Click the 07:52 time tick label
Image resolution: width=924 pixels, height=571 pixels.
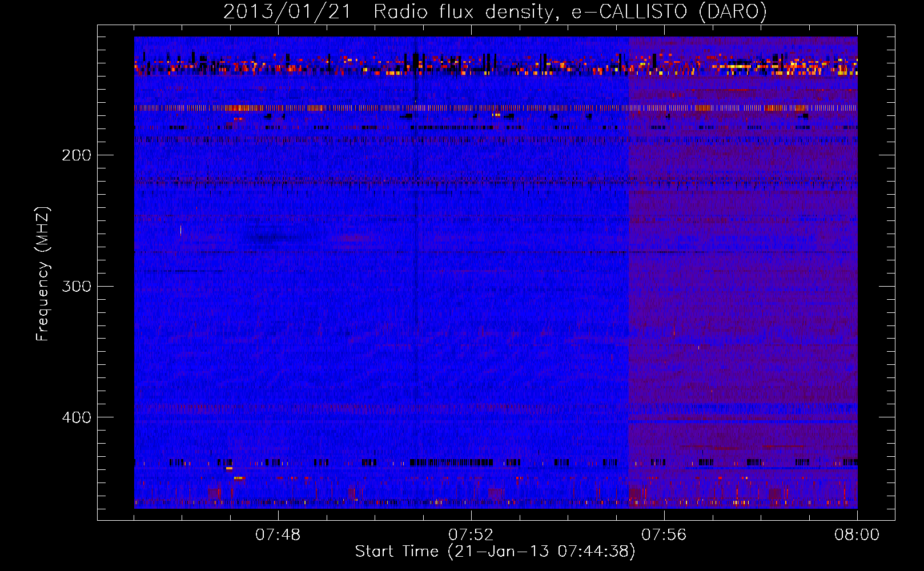point(471,535)
